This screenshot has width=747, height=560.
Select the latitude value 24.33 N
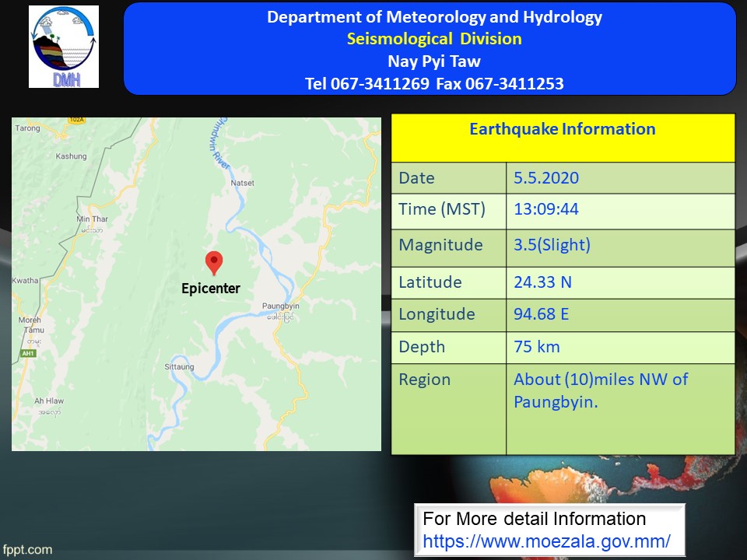pyautogui.click(x=542, y=282)
